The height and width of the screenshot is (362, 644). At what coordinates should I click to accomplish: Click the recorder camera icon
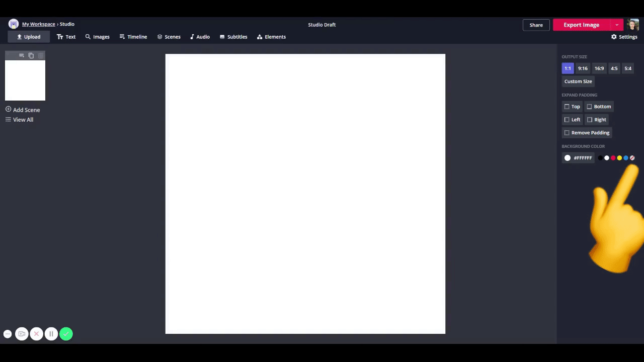click(x=22, y=334)
